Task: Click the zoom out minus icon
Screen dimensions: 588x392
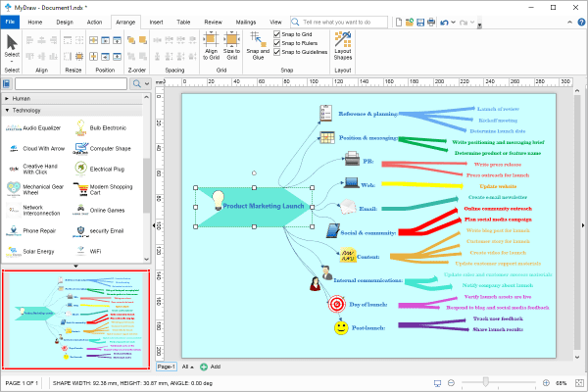Action: pyautogui.click(x=451, y=383)
